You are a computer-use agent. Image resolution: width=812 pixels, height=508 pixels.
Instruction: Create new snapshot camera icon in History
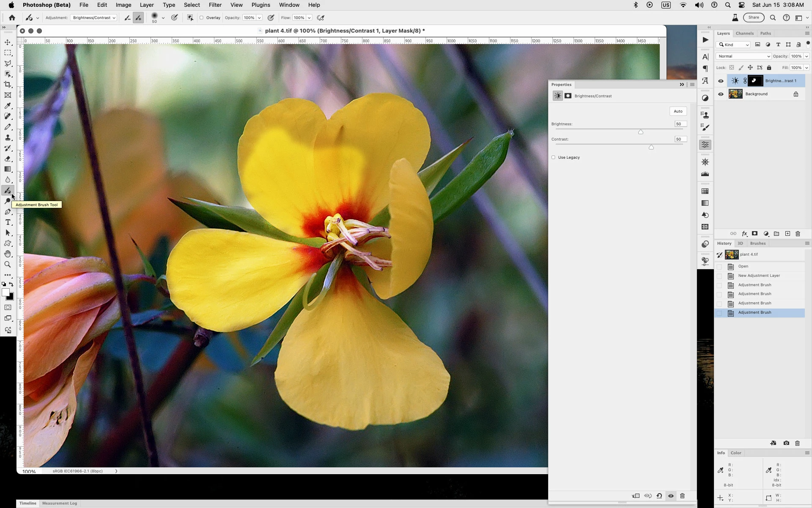786,443
